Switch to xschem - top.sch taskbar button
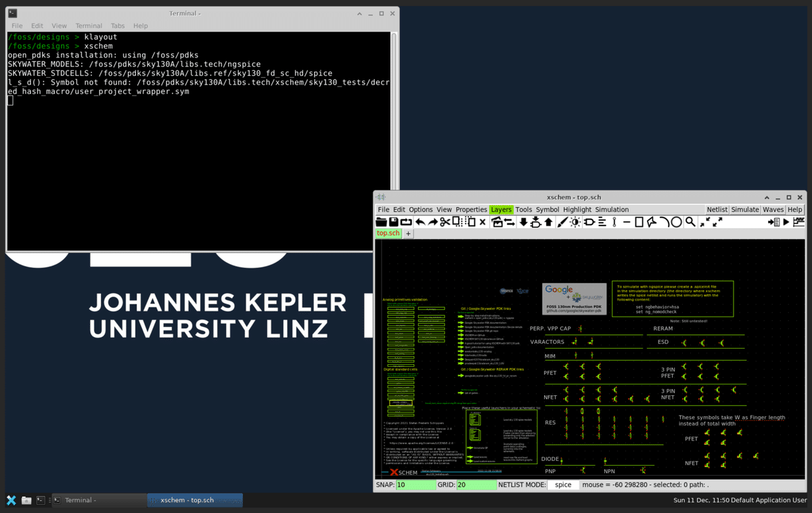This screenshot has width=812, height=513. click(x=195, y=500)
